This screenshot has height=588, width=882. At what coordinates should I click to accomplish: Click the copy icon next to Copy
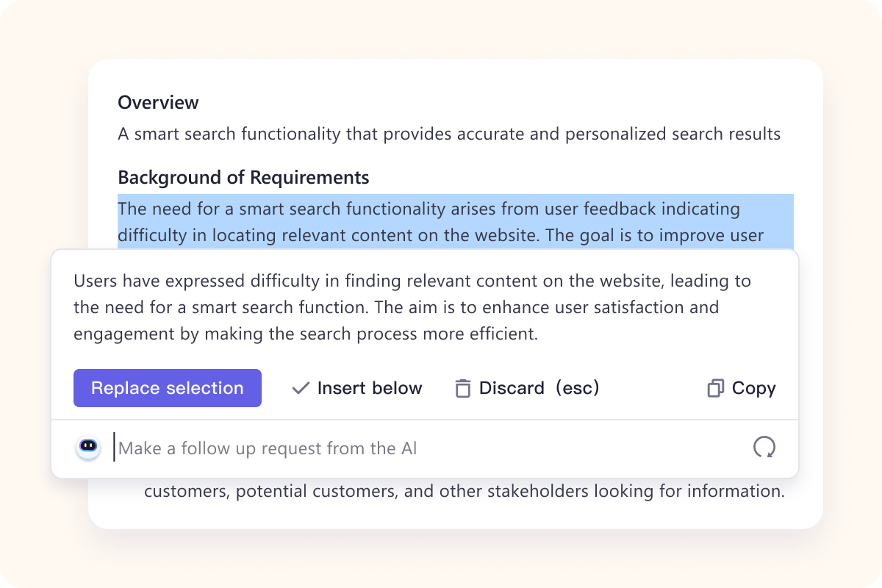point(715,388)
